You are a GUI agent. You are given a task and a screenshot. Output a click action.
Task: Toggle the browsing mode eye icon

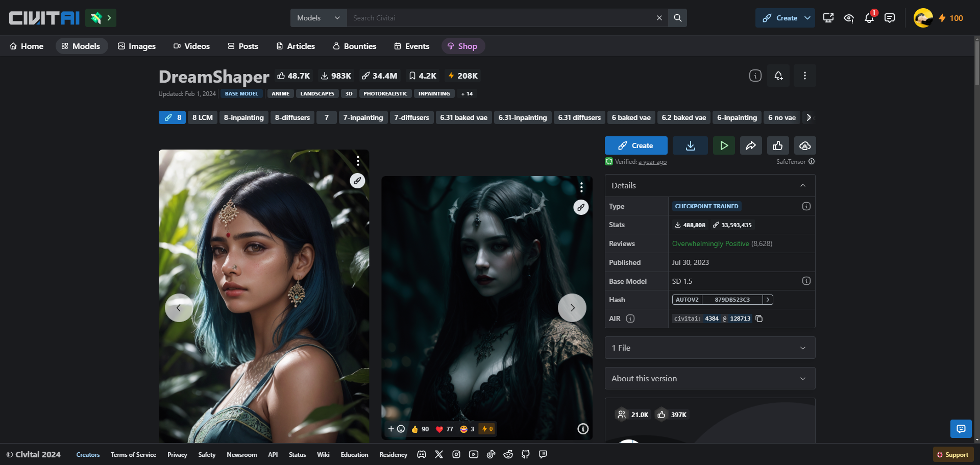[x=849, y=18]
